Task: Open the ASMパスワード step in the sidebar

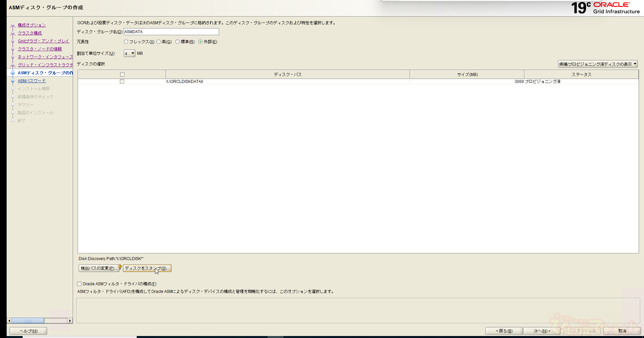Action: tap(32, 81)
